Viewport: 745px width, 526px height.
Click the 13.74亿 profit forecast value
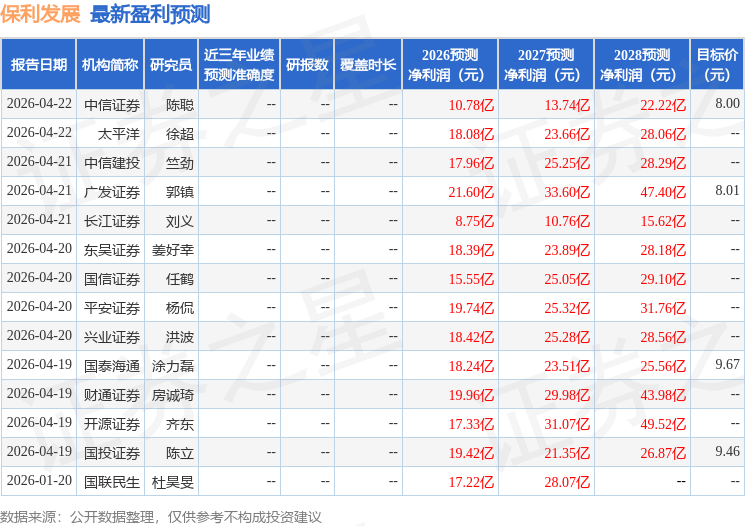pyautogui.click(x=567, y=105)
